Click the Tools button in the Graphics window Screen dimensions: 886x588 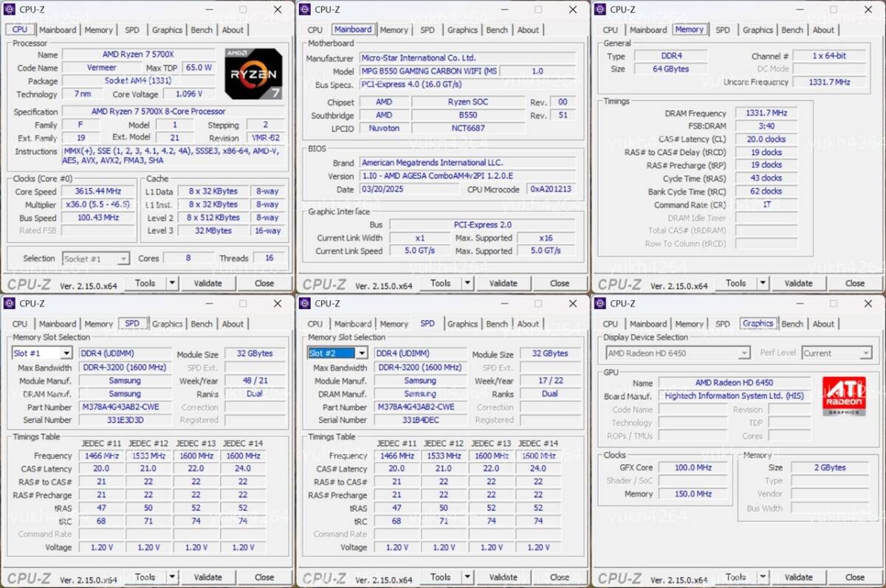[736, 577]
